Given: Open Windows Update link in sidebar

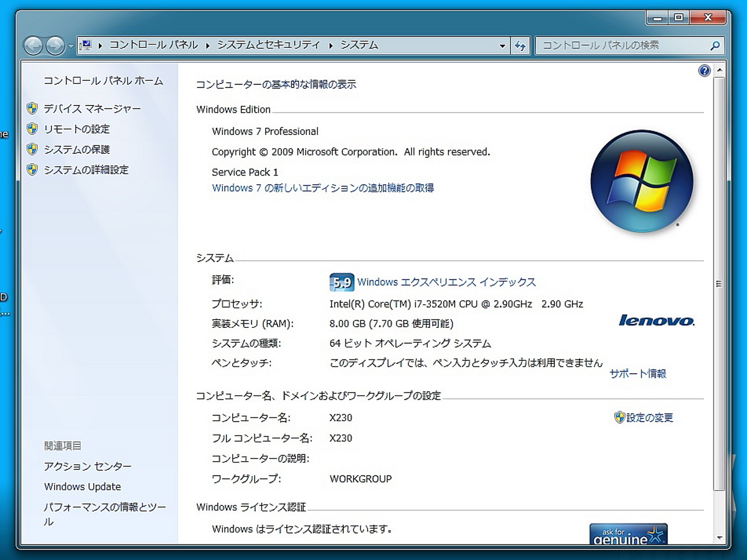Looking at the screenshot, I should point(82,487).
